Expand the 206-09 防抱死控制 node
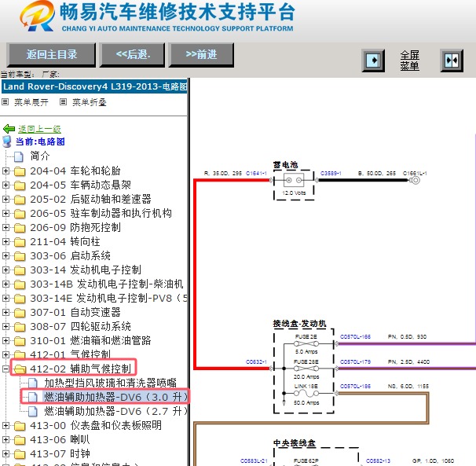Viewport: 476px width, 466px height. click(x=5, y=227)
